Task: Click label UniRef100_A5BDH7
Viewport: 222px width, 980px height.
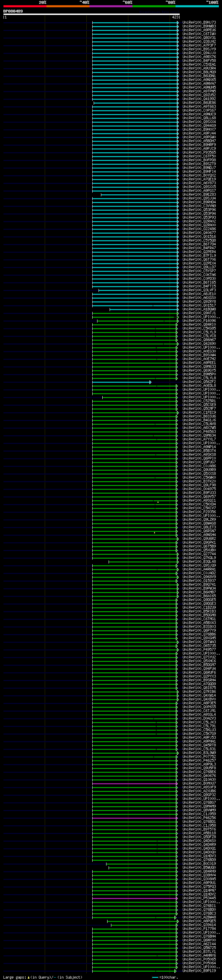Action: (x=199, y=141)
